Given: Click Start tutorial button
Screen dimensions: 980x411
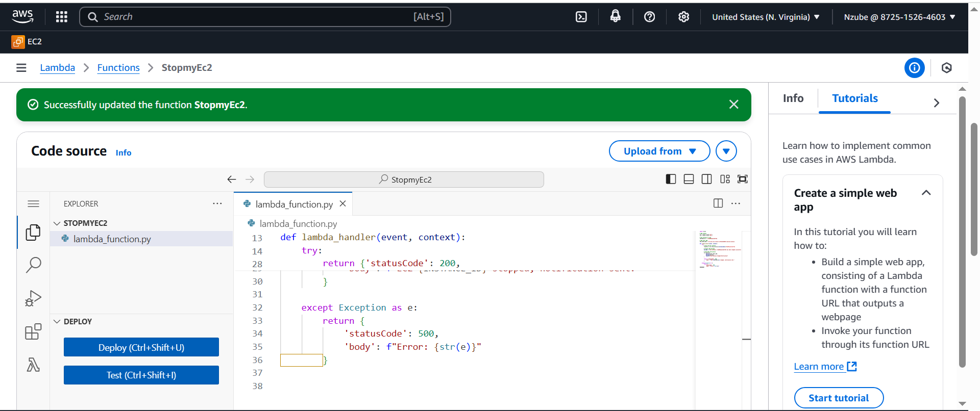Looking at the screenshot, I should point(839,398).
